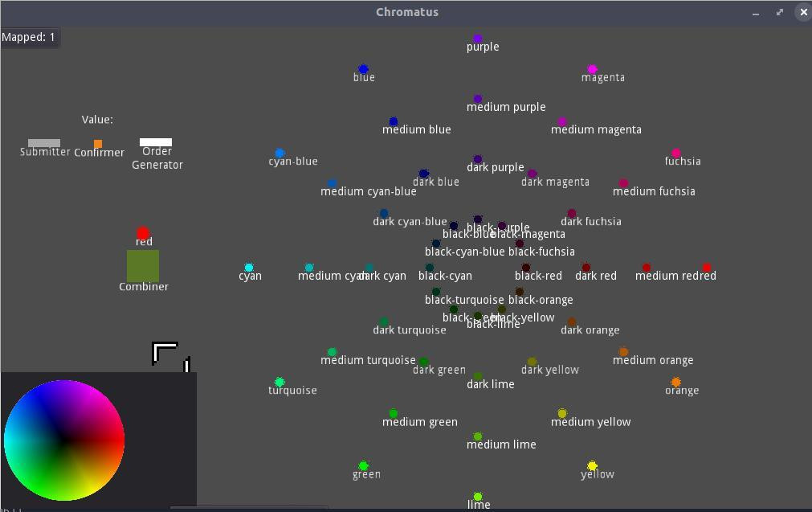Select the medium cyan dot

[309, 268]
